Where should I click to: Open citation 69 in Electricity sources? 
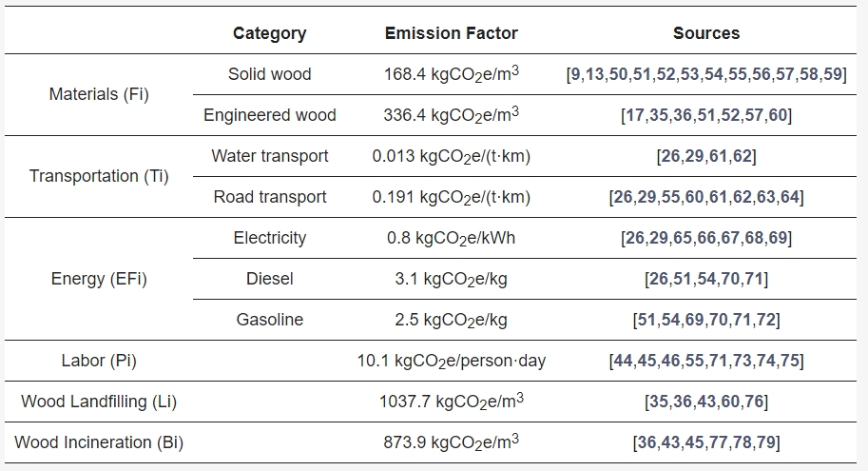click(x=778, y=238)
